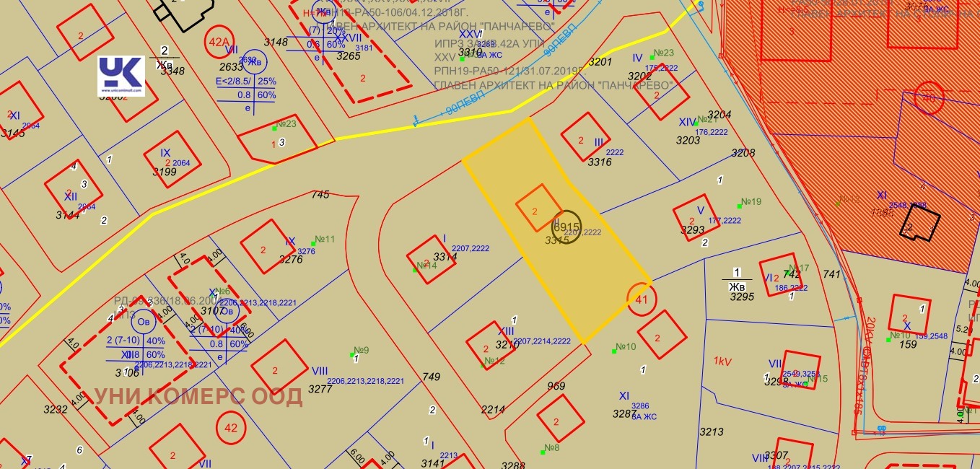Click the parcel number label 3277
The image size is (980, 469).
[320, 389]
